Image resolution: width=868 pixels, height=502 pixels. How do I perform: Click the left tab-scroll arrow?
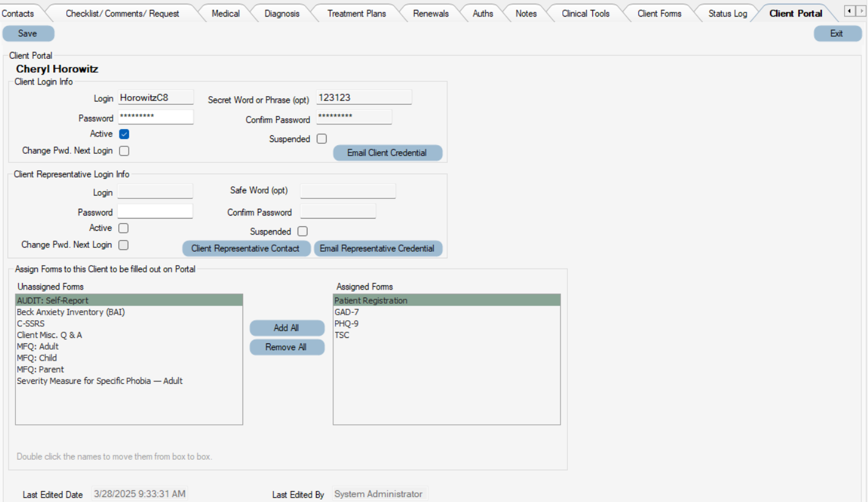click(849, 10)
